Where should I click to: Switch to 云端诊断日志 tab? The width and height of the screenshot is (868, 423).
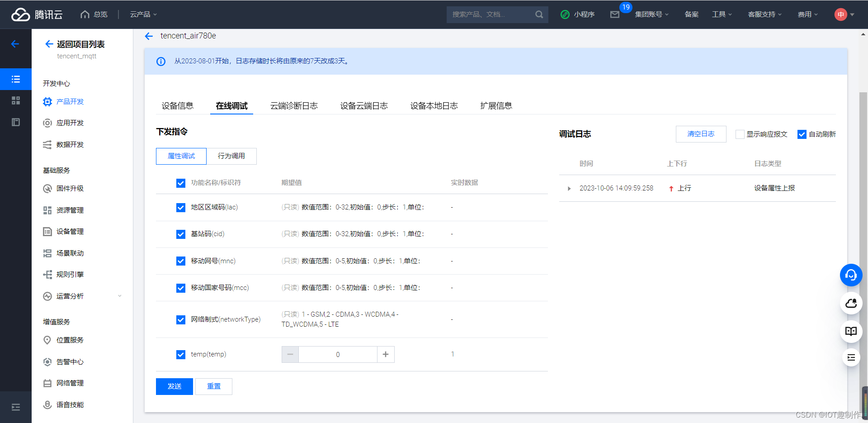[294, 106]
